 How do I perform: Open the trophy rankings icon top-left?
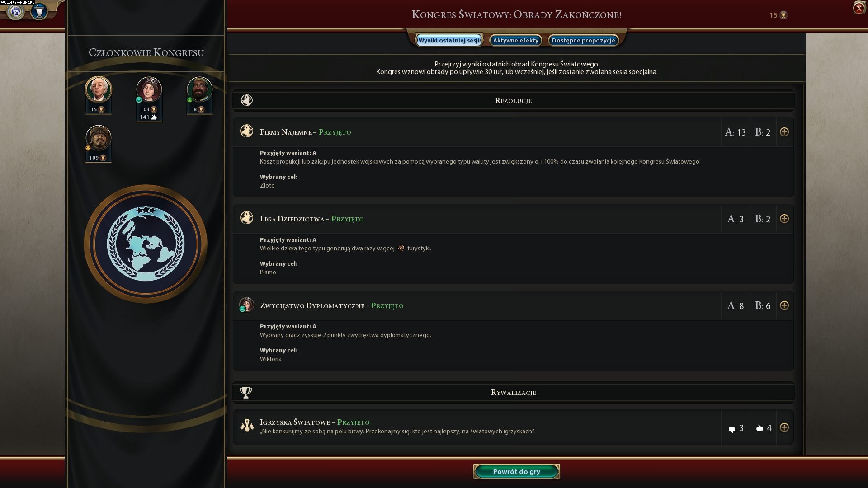tap(39, 11)
